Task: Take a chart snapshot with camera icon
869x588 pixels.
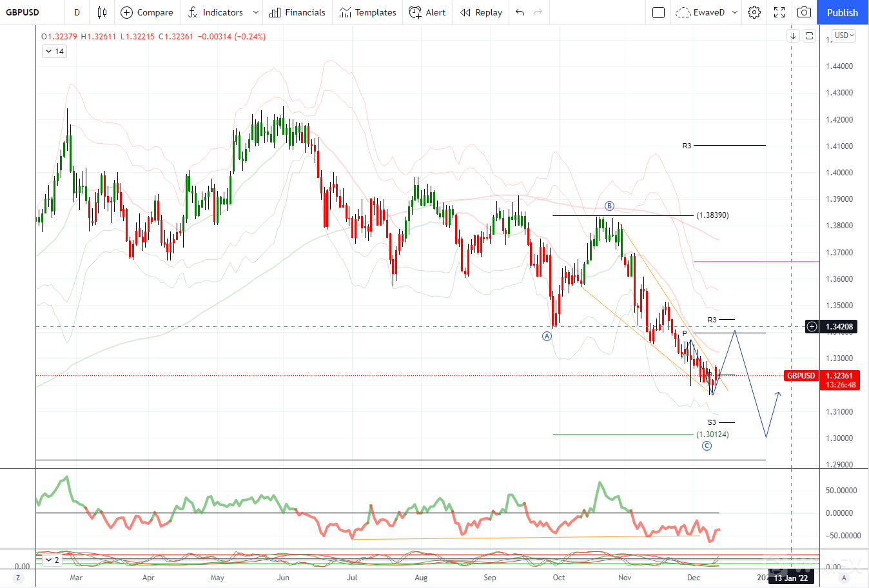Action: [x=804, y=12]
